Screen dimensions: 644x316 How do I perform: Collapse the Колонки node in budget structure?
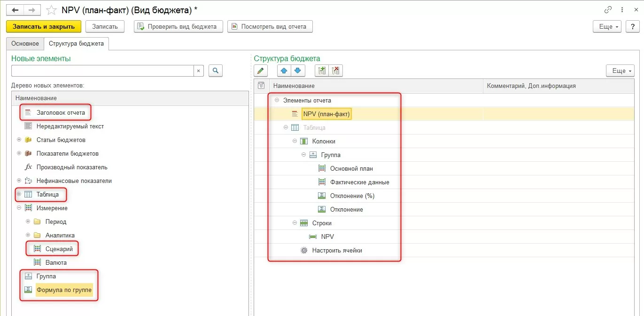pyautogui.click(x=295, y=141)
